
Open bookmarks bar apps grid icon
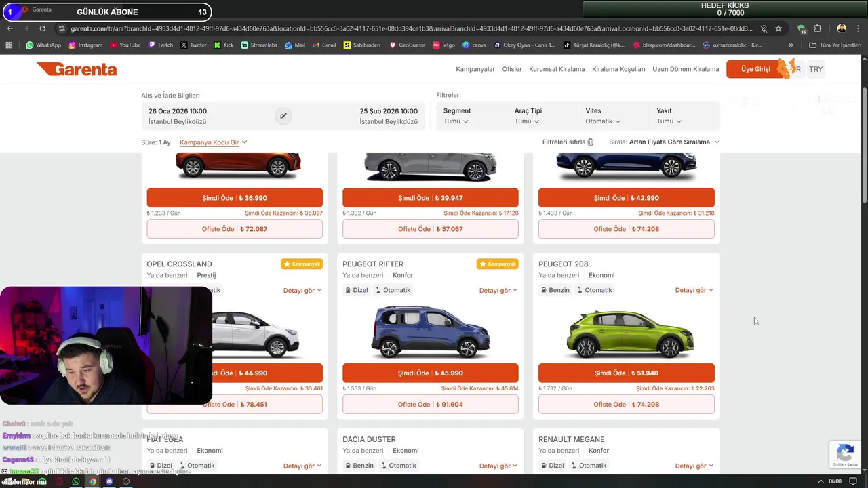[x=9, y=45]
